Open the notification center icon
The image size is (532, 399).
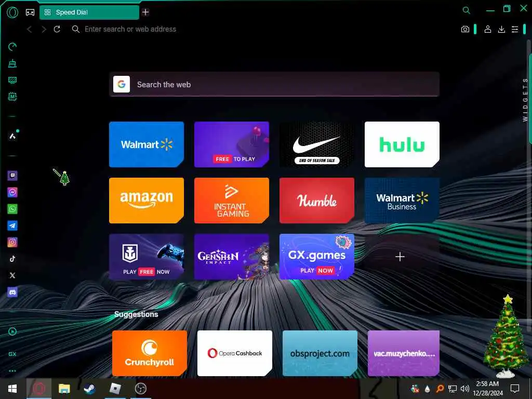[x=515, y=389]
